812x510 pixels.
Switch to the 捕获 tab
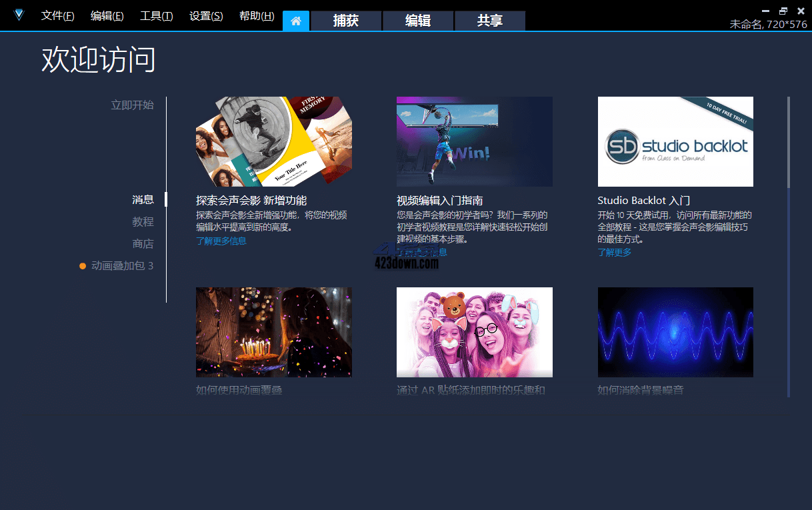345,21
